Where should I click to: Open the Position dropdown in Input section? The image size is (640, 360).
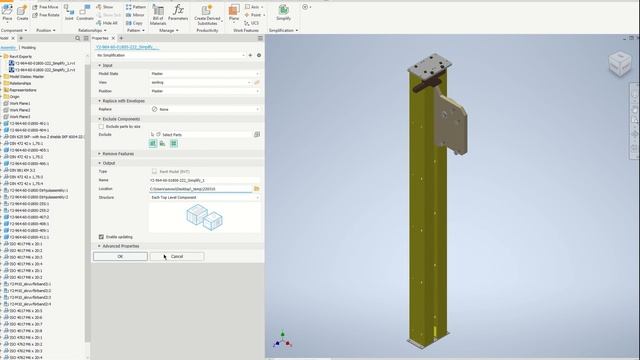pyautogui.click(x=205, y=91)
